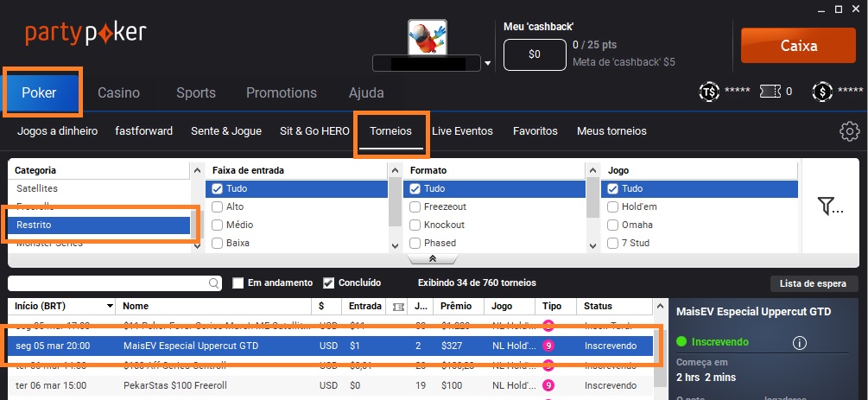Check the 7 Stud game filter
Screen dimensions: 868x400
click(612, 243)
